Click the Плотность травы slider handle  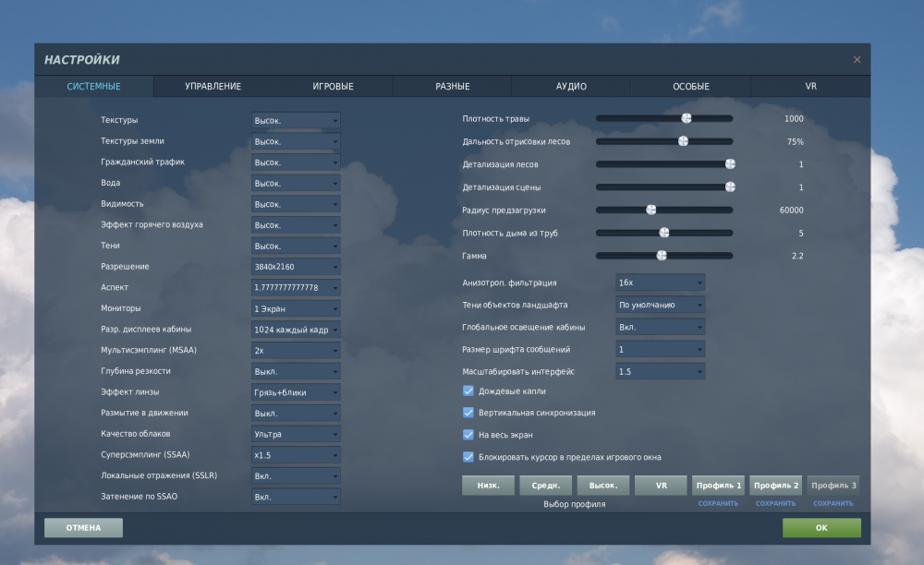click(x=687, y=118)
